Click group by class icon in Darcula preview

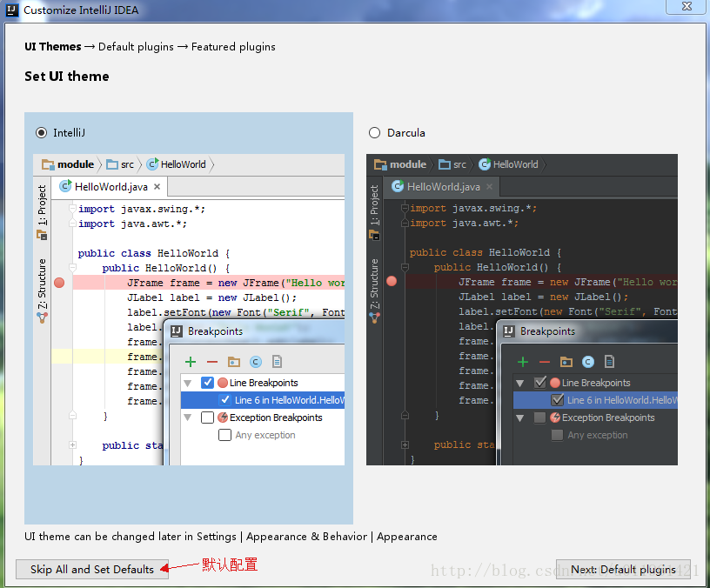(x=587, y=362)
